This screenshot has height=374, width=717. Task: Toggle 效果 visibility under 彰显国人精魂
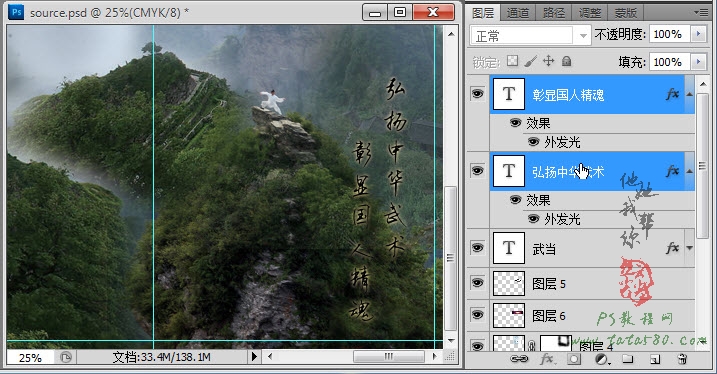click(515, 123)
